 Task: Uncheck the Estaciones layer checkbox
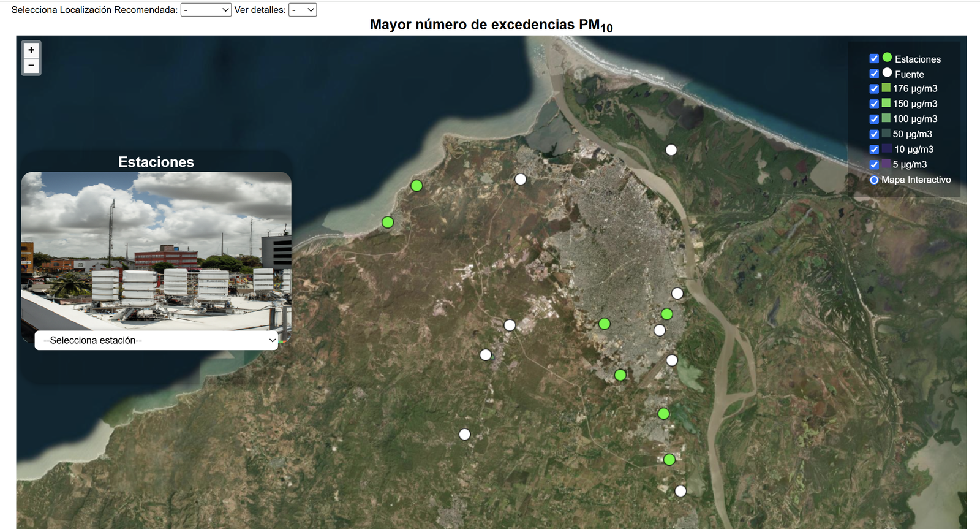(874, 59)
